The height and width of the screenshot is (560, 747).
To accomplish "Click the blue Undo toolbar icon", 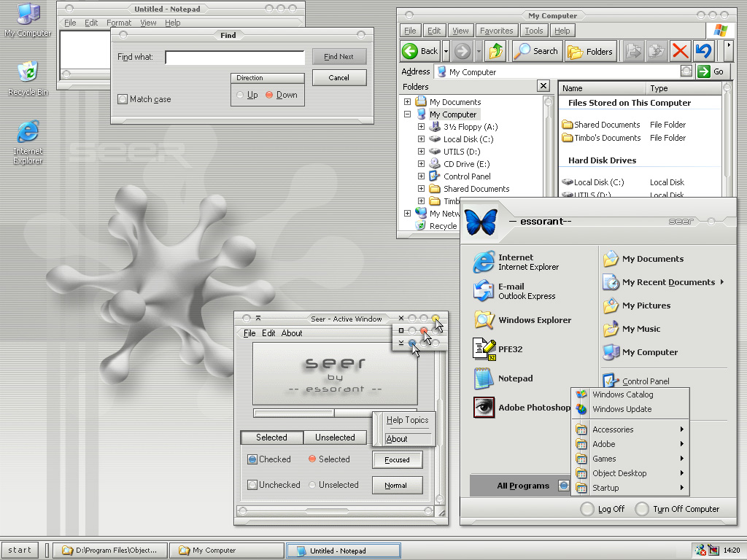I will point(704,51).
